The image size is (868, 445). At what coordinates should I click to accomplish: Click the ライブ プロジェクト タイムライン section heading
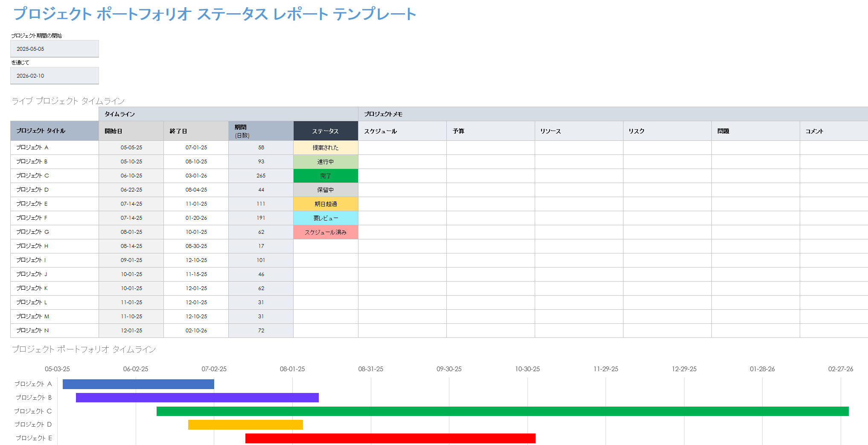pos(68,101)
